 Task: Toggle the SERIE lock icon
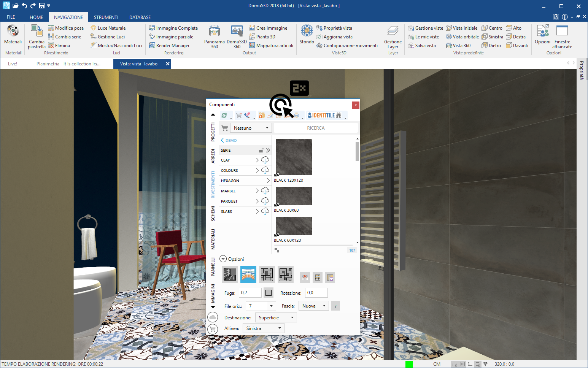[x=262, y=150]
